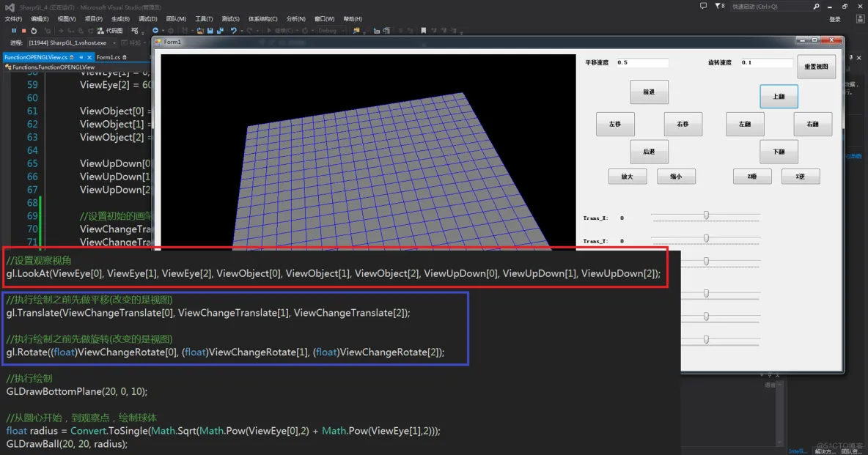The image size is (868, 455).
Task: Open the 文件(F) menu
Action: click(13, 19)
